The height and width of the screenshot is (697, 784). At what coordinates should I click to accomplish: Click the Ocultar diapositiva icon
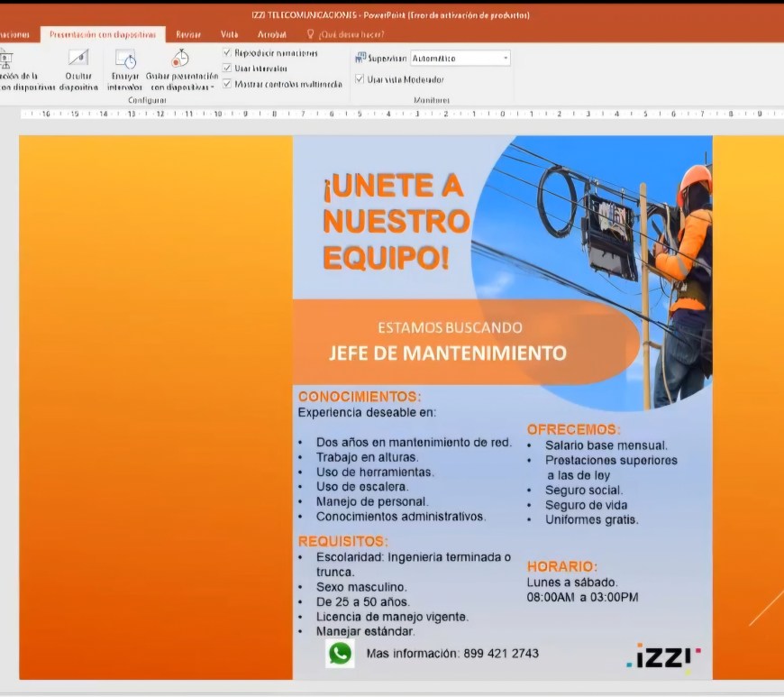click(x=78, y=59)
